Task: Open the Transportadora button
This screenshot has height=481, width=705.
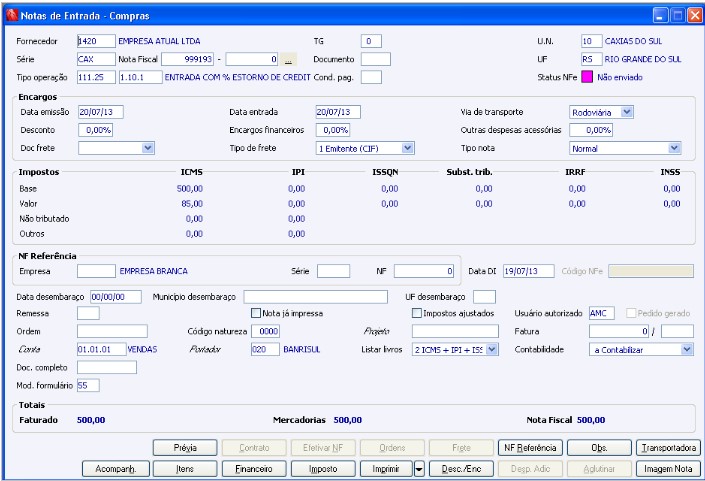Action: 671,448
